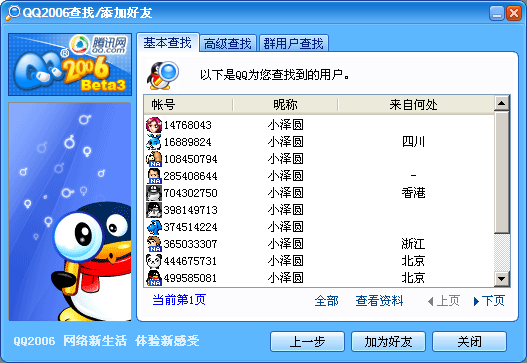Select account number 14768043
The image size is (527, 363).
(188, 125)
